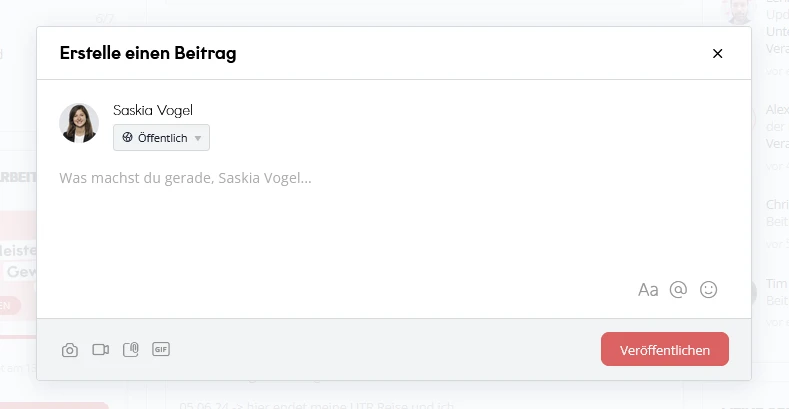
Task: Click the Veröffentlichen button
Action: point(665,350)
